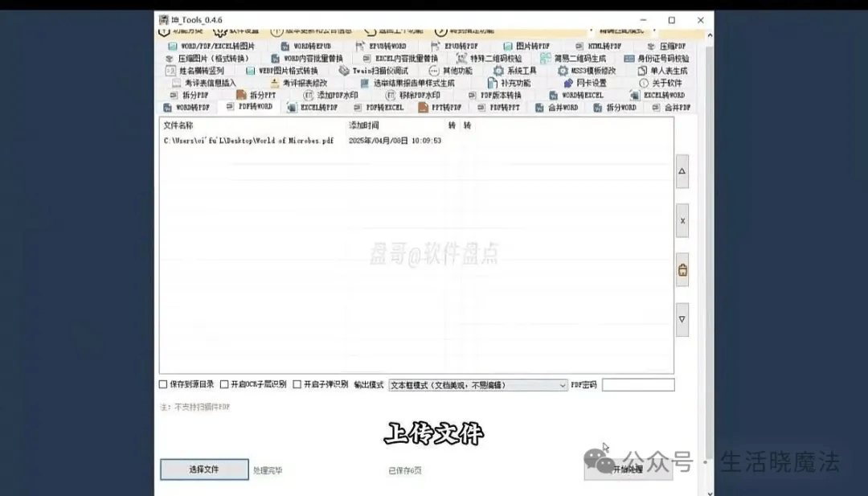Image resolution: width=868 pixels, height=496 pixels.
Task: Select World of Microbes.pdf in file list
Action: (249, 141)
